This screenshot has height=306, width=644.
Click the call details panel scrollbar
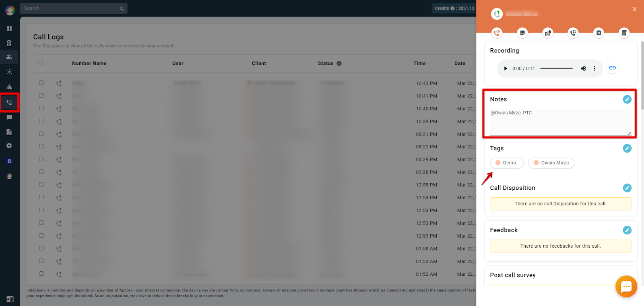tap(642, 75)
